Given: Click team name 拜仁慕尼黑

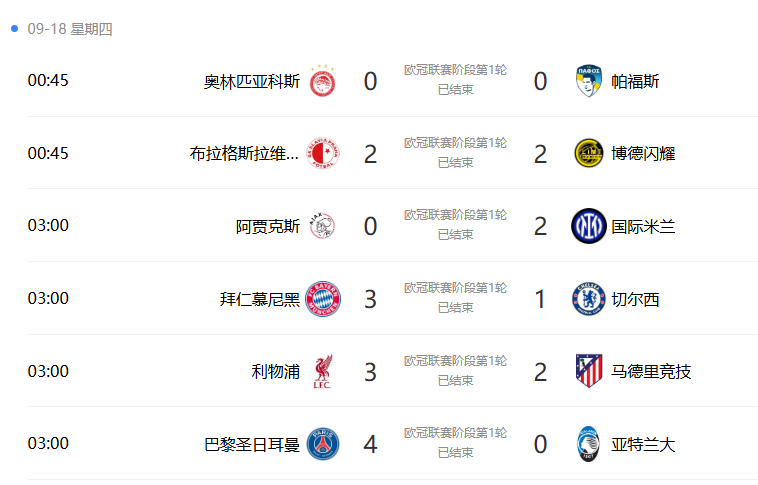Looking at the screenshot, I should point(260,299).
